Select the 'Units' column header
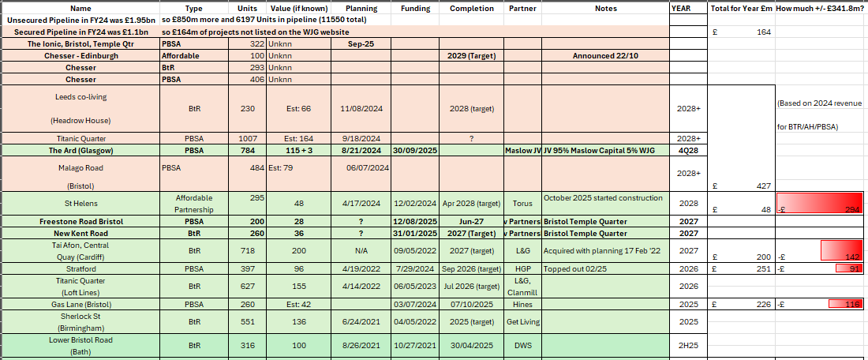The height and width of the screenshot is (360, 868). 247,9
